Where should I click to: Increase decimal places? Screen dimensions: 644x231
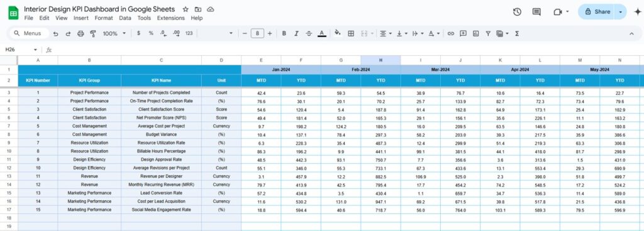pos(176,33)
